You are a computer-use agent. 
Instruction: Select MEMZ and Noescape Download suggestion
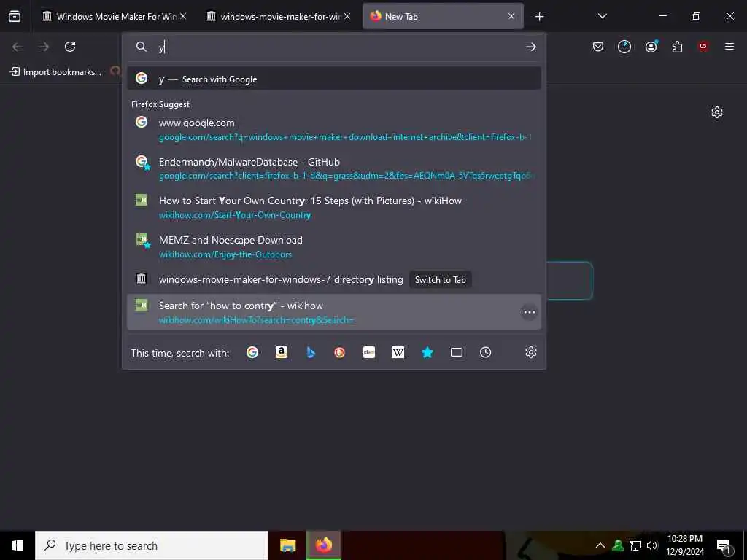coord(334,246)
